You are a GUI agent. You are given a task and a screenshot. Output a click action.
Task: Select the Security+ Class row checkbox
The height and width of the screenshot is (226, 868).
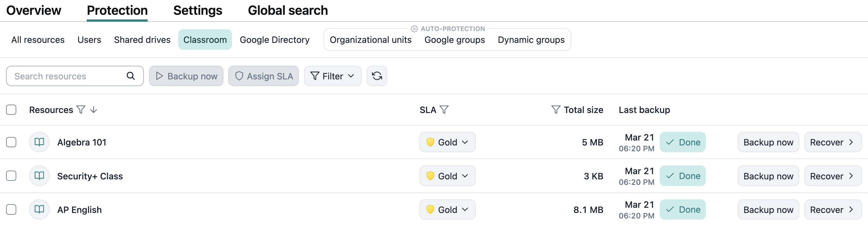tap(11, 176)
